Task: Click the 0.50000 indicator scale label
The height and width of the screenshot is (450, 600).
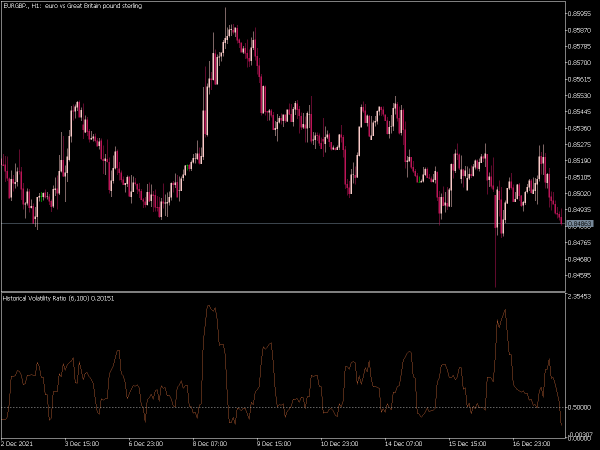Action: coord(579,408)
